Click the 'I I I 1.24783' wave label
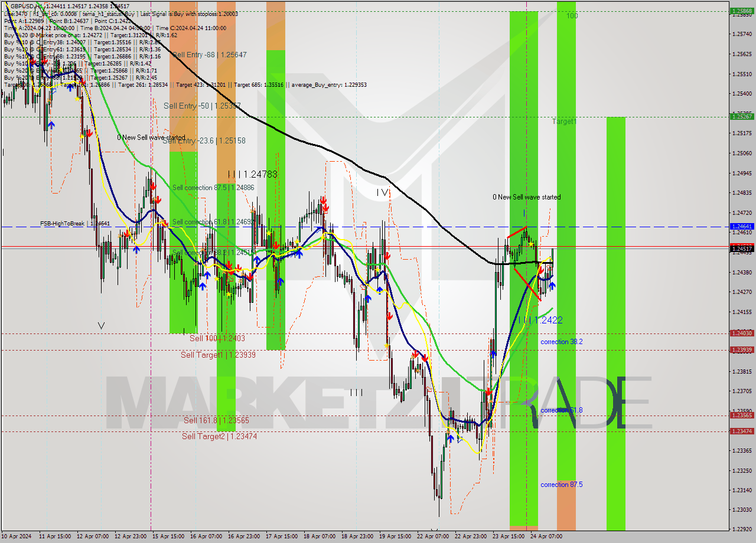This screenshot has width=756, height=543. coord(252,174)
